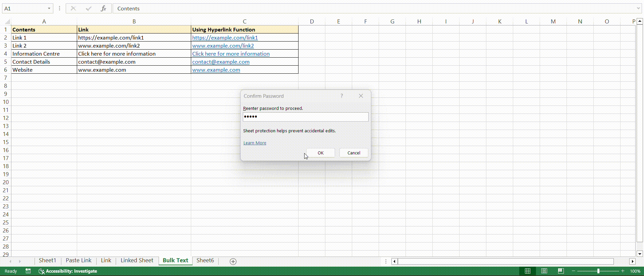Image resolution: width=644 pixels, height=276 pixels.
Task: Open www.example.com/link2 hyperlink in column C
Action: pos(223,46)
